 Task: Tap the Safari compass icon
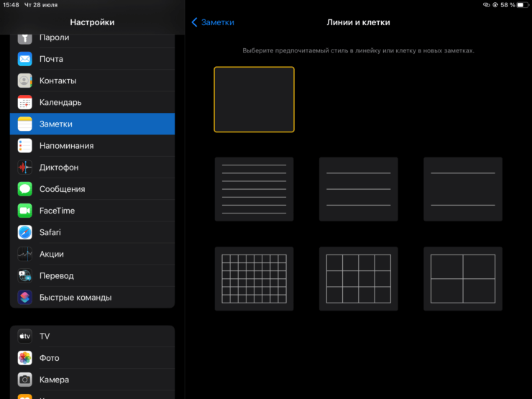[x=25, y=232]
